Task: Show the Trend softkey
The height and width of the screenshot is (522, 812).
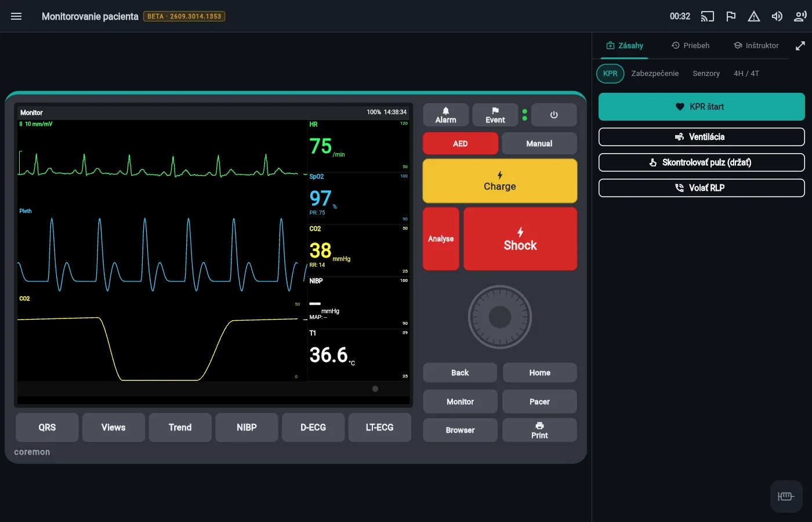Action: (180, 427)
